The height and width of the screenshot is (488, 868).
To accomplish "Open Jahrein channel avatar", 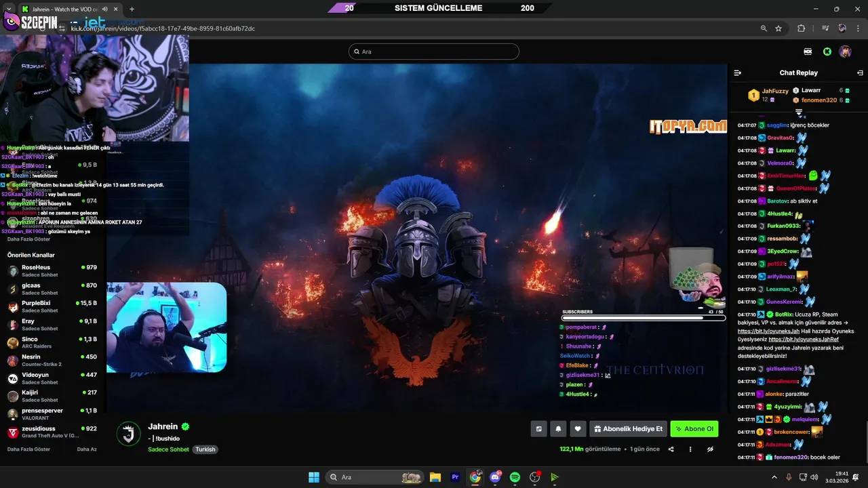I will tap(128, 434).
